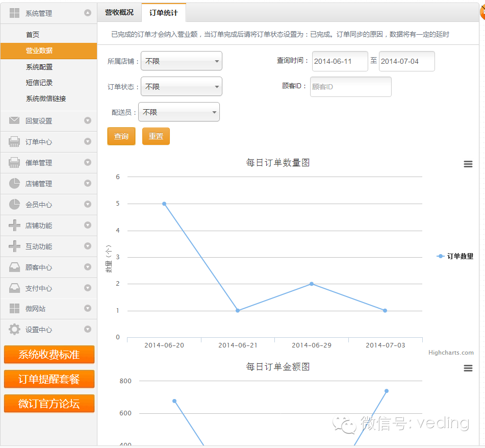Viewport: 485px width, 448px height.
Task: Click the 店铺管理 pie chart icon
Action: click(14, 183)
